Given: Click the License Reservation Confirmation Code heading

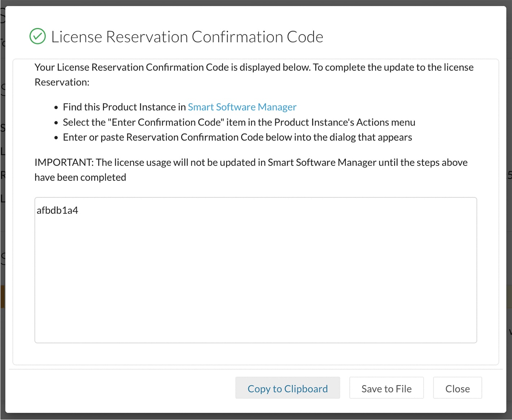Looking at the screenshot, I should (x=187, y=37).
